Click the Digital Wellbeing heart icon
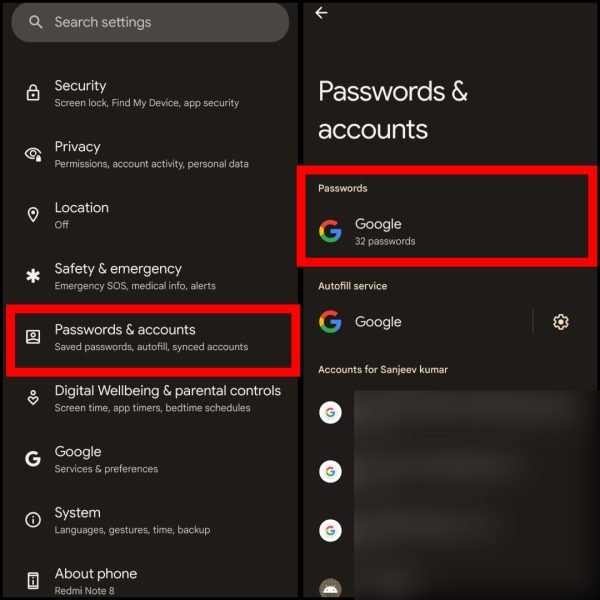This screenshot has height=600, width=600. [33, 398]
